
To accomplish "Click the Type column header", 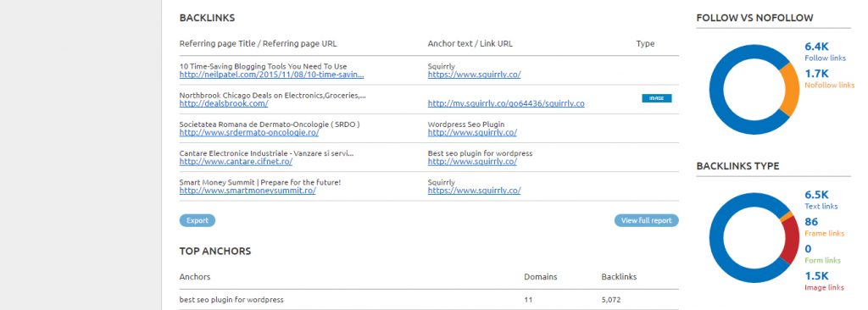I will (645, 44).
